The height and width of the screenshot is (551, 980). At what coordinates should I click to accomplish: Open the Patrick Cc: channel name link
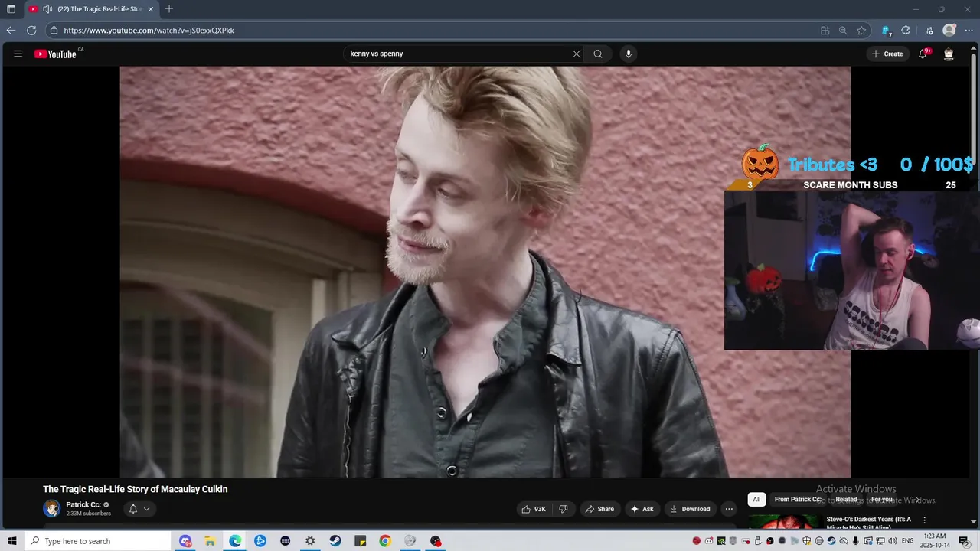point(83,504)
